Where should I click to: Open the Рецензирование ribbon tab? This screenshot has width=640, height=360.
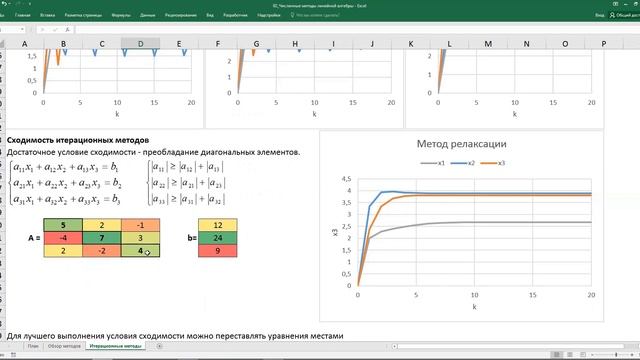click(x=181, y=15)
